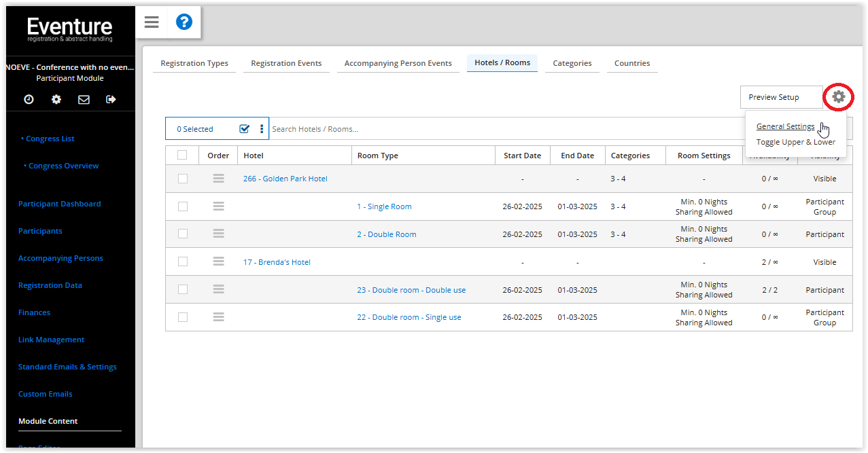The height and width of the screenshot is (453, 868).
Task: Click the clock icon in sidebar
Action: [x=29, y=99]
